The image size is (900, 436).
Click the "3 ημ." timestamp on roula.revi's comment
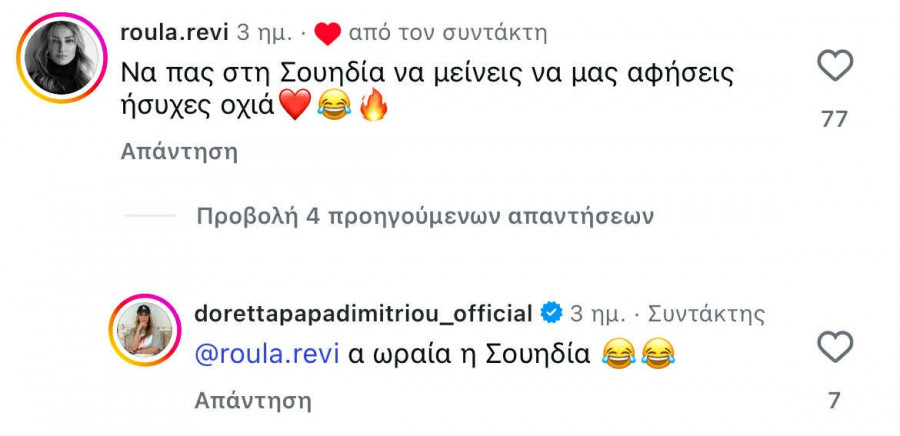point(265,33)
